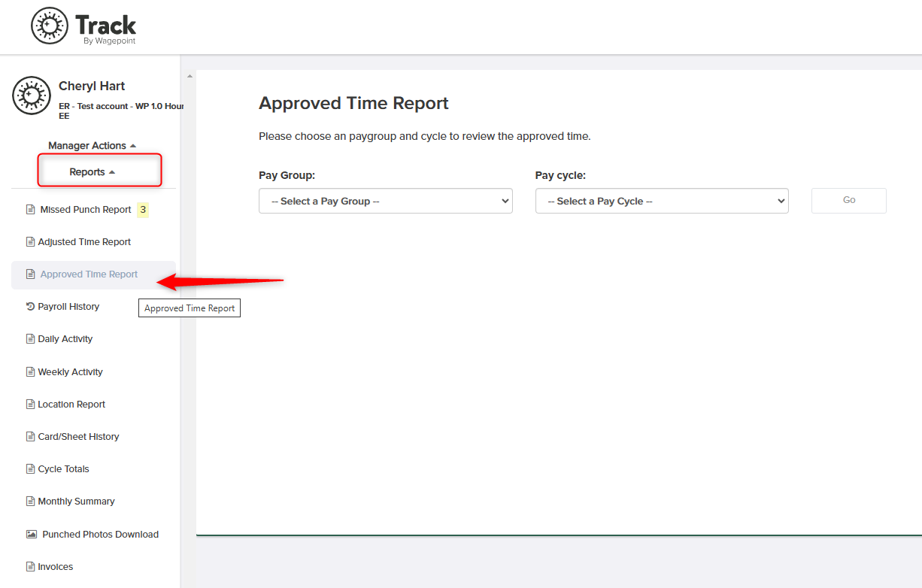Click the Missed Punch Report document icon
This screenshot has height=588, width=922.
click(30, 210)
